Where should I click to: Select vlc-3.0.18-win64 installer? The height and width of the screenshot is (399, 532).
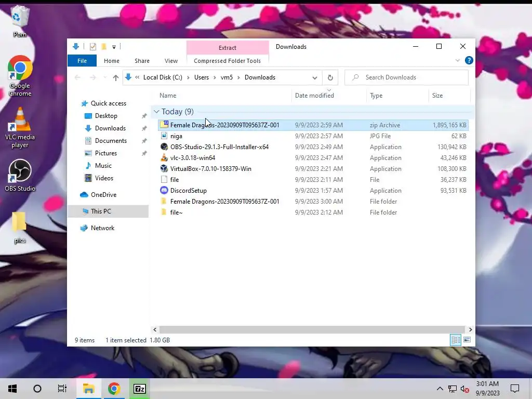point(313,158)
